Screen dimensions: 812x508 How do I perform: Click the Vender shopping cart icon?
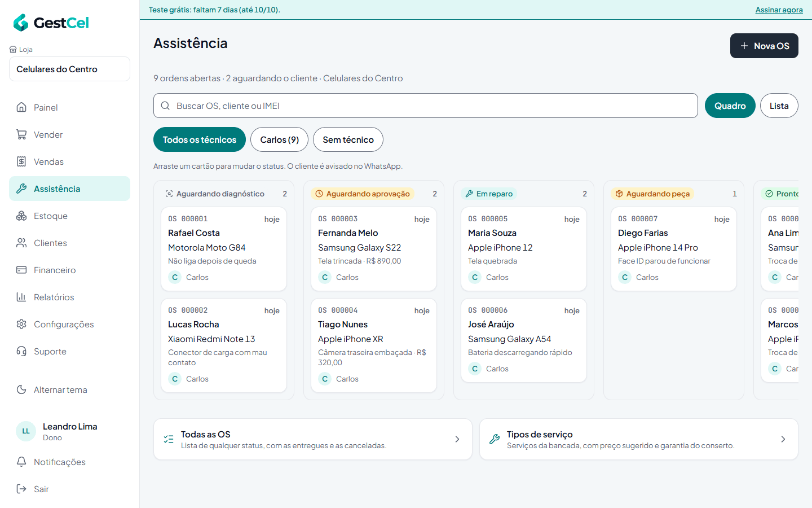point(21,134)
